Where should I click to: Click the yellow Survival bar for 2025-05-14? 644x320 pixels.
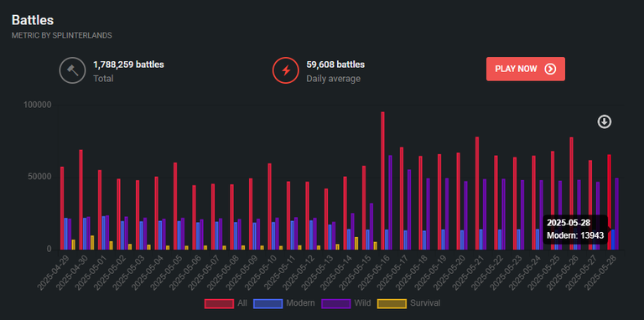pyautogui.click(x=356, y=243)
